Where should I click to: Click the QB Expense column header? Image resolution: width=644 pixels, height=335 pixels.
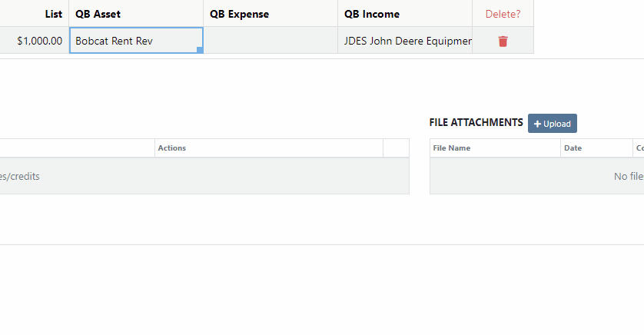(x=271, y=14)
